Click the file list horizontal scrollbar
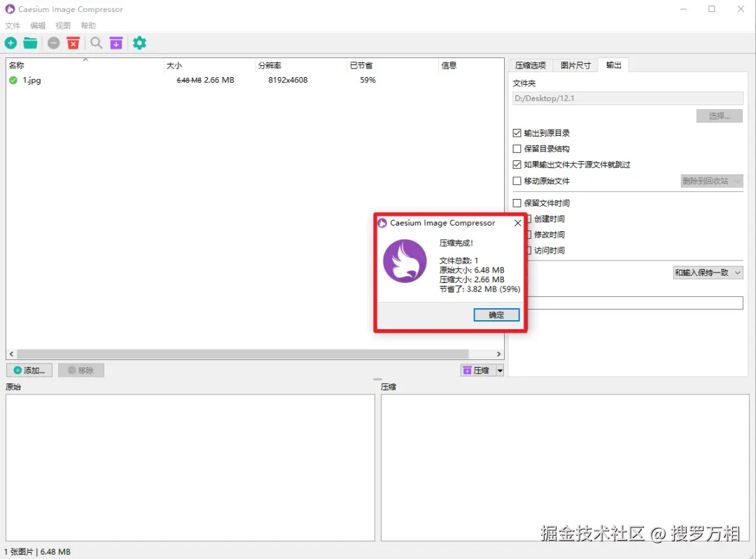The image size is (756, 559). 242,354
